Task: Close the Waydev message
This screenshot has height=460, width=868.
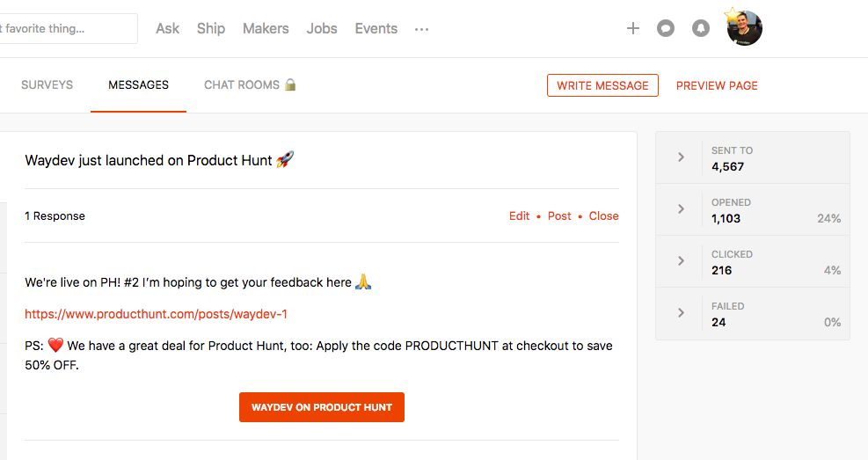Action: (603, 216)
